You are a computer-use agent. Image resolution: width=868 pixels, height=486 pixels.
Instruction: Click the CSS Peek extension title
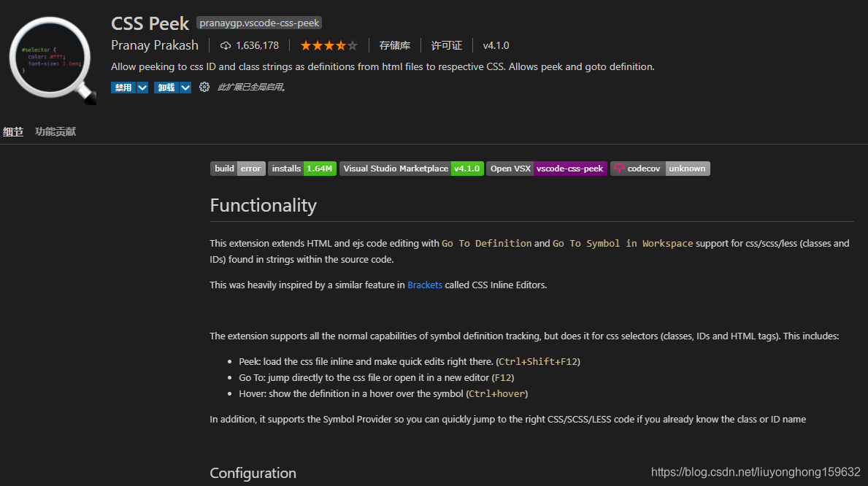(150, 23)
